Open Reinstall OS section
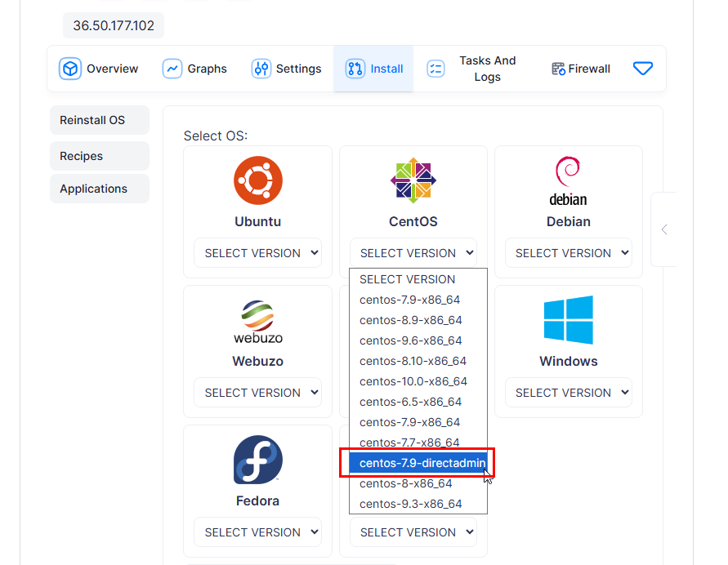The image size is (728, 565). (100, 120)
